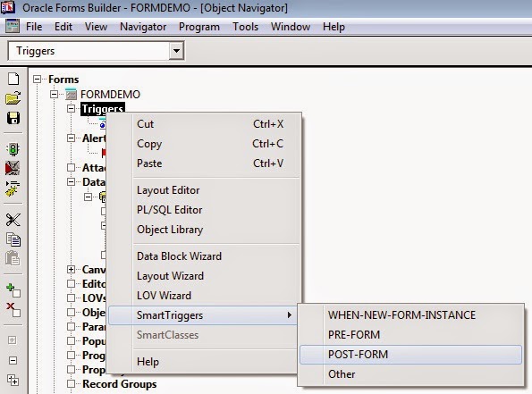Viewport: 532px width, 394px height.
Task: Select the Forms tree node label
Action: (x=63, y=80)
